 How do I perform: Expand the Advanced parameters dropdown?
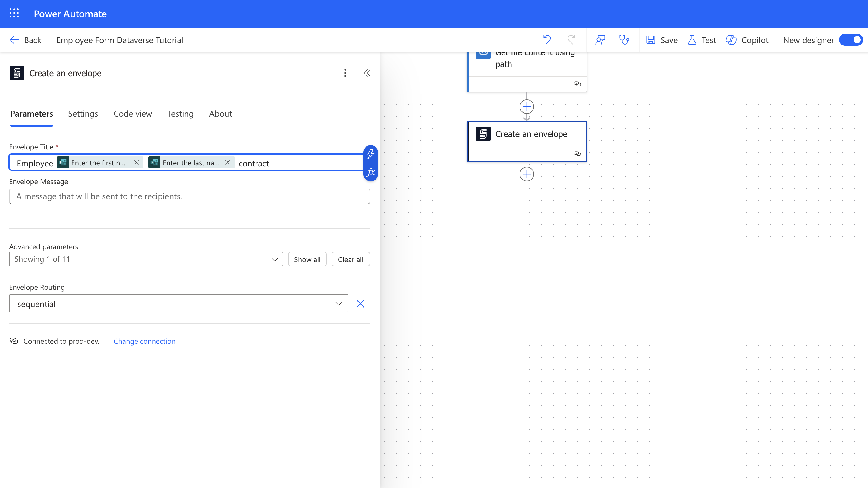tap(146, 259)
